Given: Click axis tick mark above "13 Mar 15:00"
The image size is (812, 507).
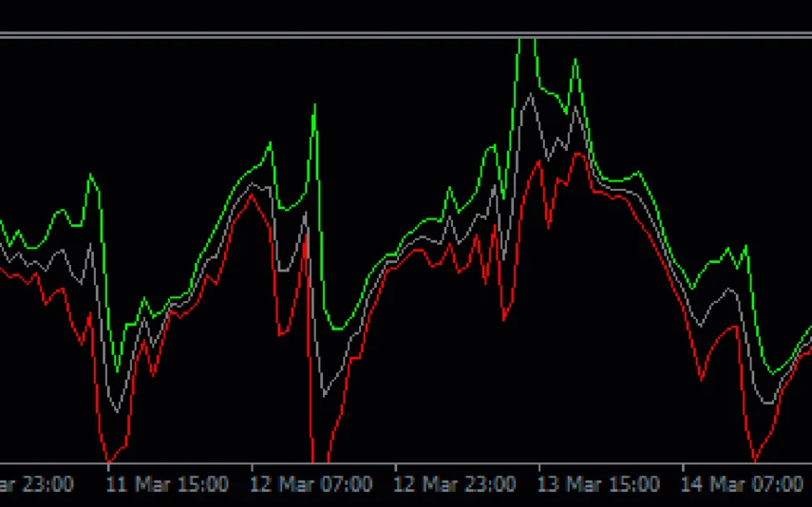Looking at the screenshot, I should [x=538, y=468].
